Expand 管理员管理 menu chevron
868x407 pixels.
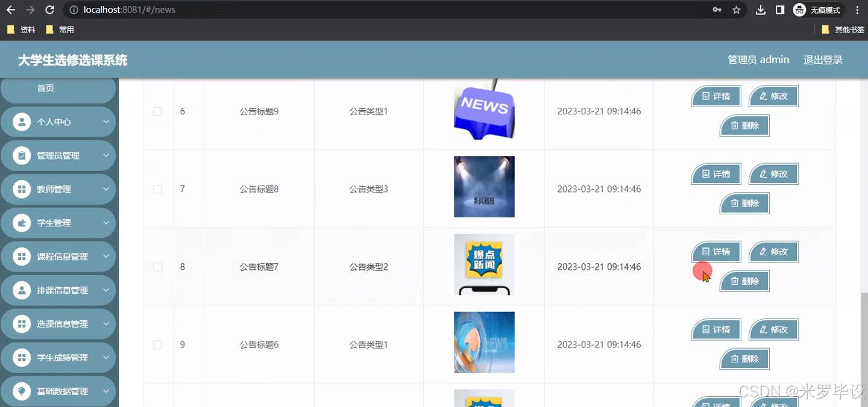[105, 155]
